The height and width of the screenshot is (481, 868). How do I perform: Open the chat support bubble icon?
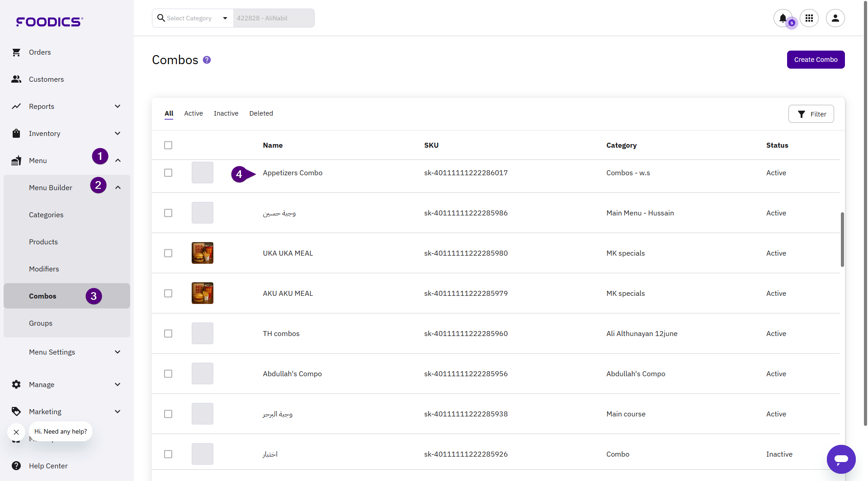[x=841, y=459]
